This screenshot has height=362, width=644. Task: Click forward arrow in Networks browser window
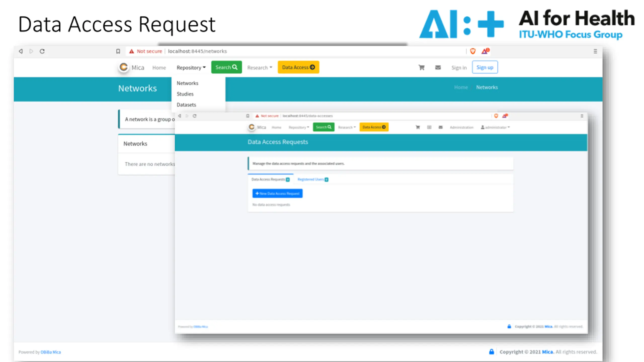(x=31, y=51)
